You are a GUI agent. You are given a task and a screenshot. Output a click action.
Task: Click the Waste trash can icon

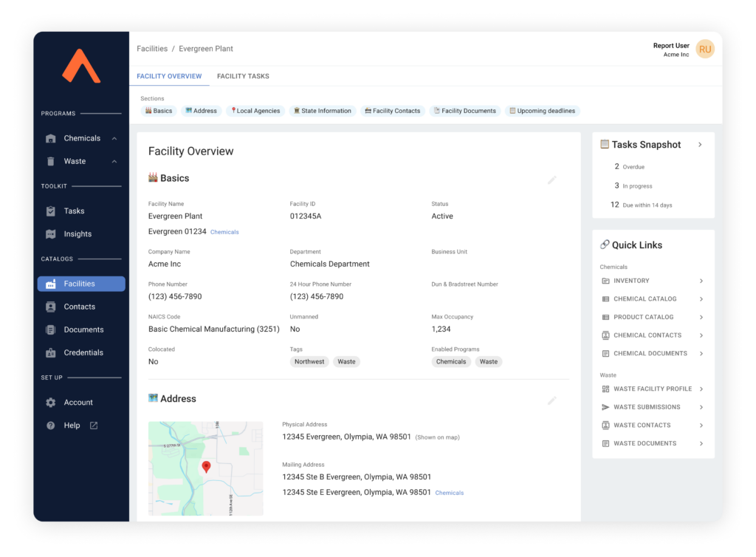pyautogui.click(x=51, y=161)
